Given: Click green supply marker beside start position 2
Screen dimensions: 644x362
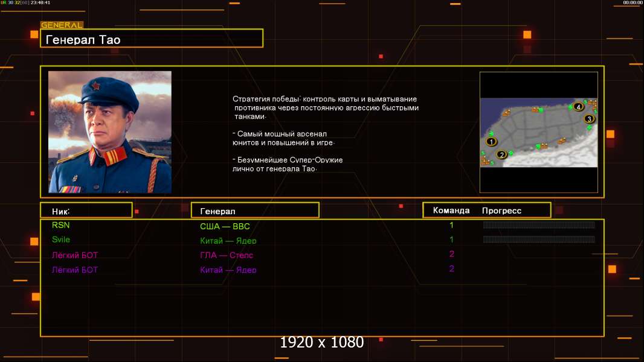Looking at the screenshot, I should pos(511,153).
